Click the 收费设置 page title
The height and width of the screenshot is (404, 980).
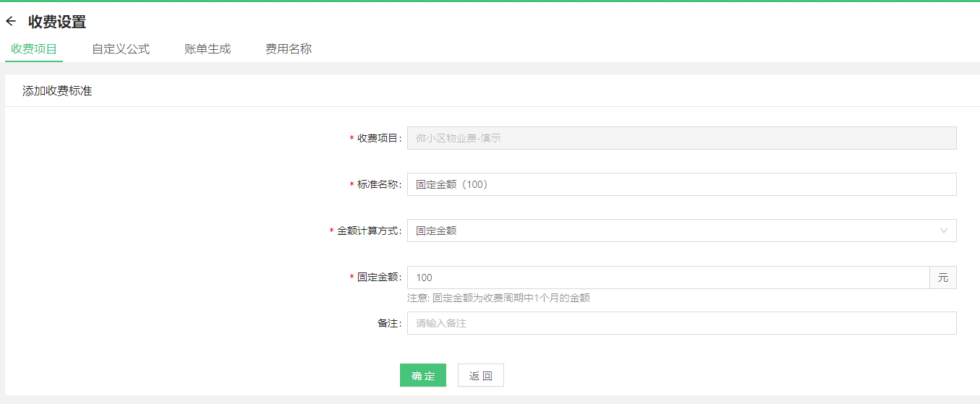(x=57, y=22)
